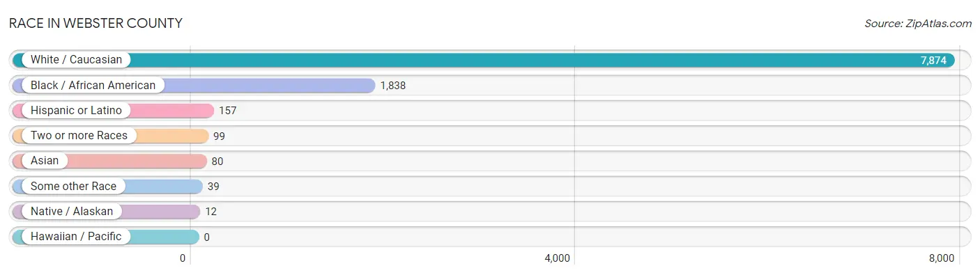Select the Hawaiian / Pacific label

[76, 236]
